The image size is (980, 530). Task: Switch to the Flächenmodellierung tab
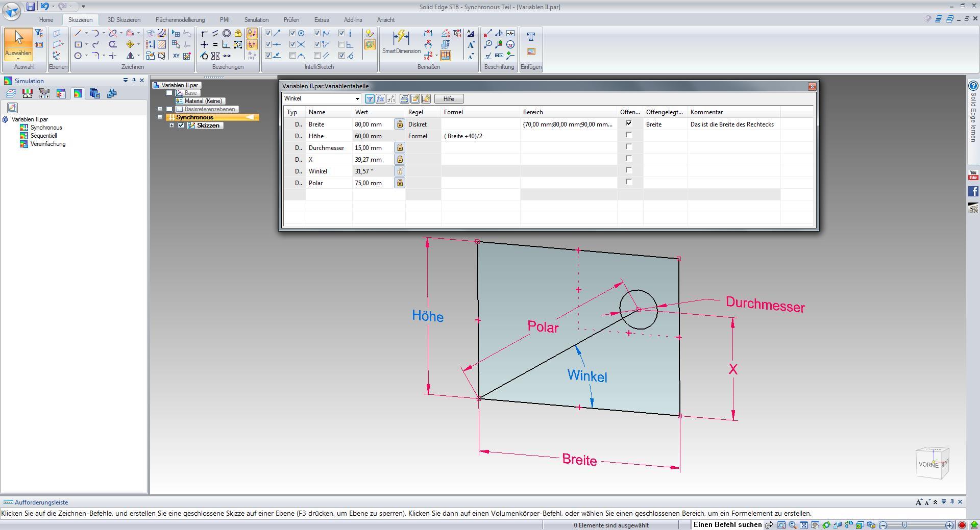pyautogui.click(x=180, y=20)
